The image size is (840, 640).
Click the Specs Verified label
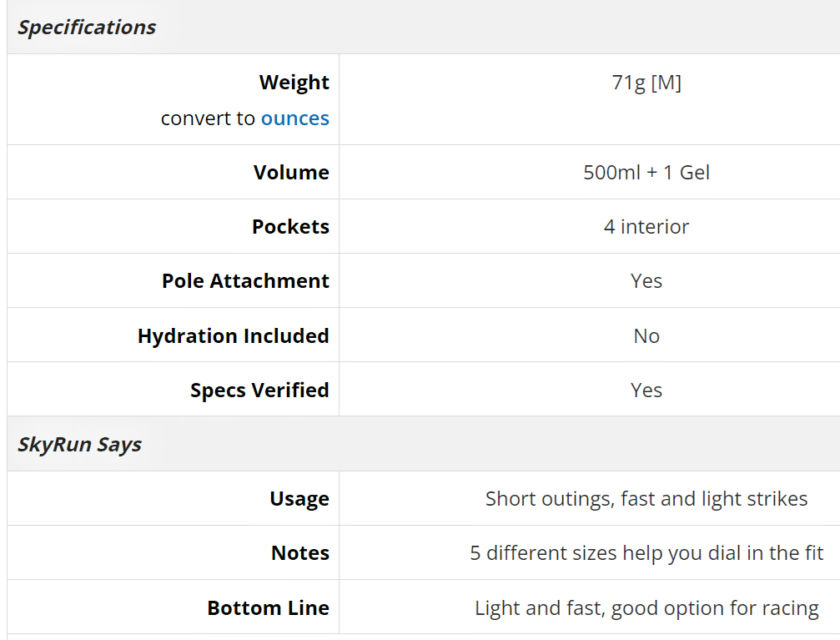click(x=259, y=391)
